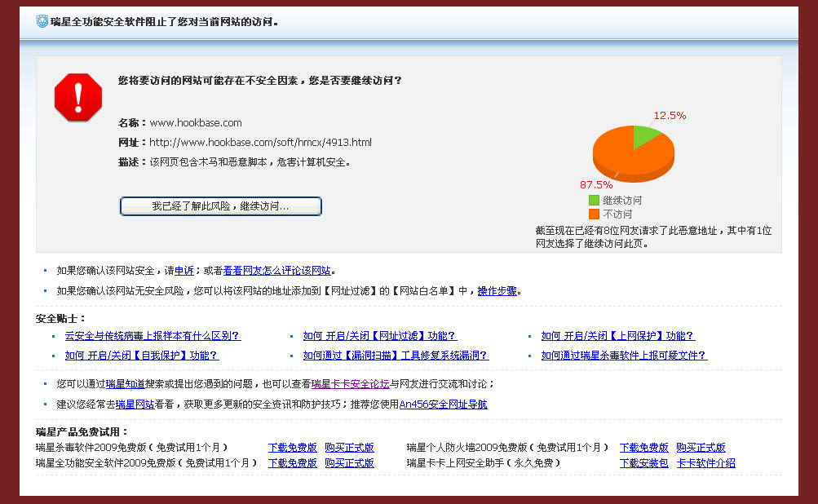
Task: Click the pie chart of visitor choices
Action: pyautogui.click(x=634, y=153)
